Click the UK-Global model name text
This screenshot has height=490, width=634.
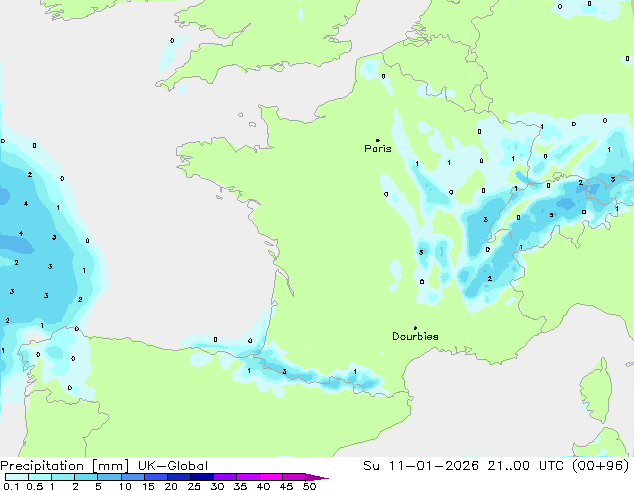pos(173,466)
